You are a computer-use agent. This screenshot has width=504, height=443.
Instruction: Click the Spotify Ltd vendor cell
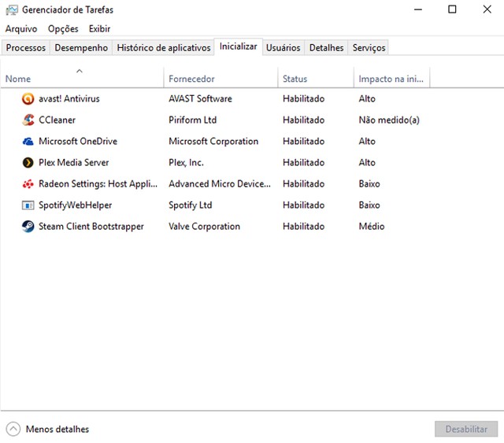(191, 205)
